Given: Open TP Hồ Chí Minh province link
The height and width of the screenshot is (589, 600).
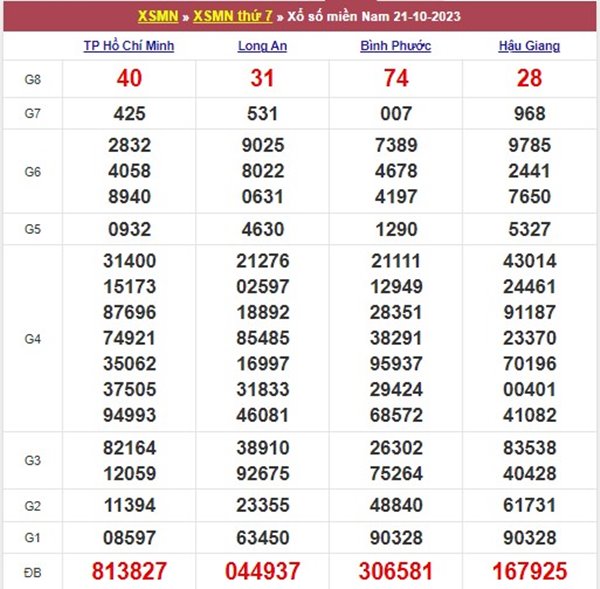Looking at the screenshot, I should pos(129,46).
